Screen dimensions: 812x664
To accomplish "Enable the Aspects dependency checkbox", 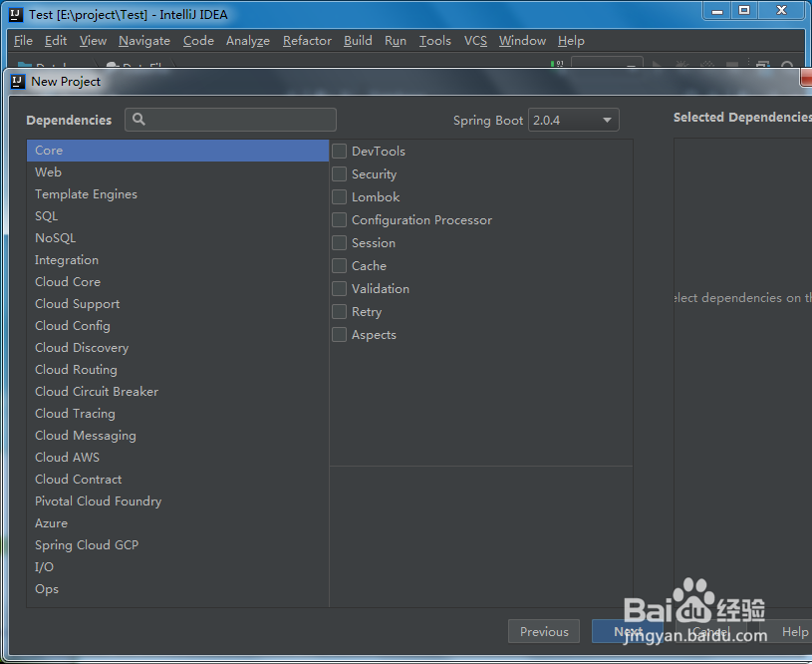I will 339,334.
